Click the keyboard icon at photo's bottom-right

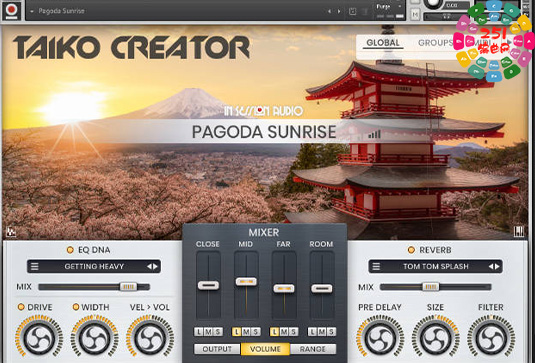(519, 232)
